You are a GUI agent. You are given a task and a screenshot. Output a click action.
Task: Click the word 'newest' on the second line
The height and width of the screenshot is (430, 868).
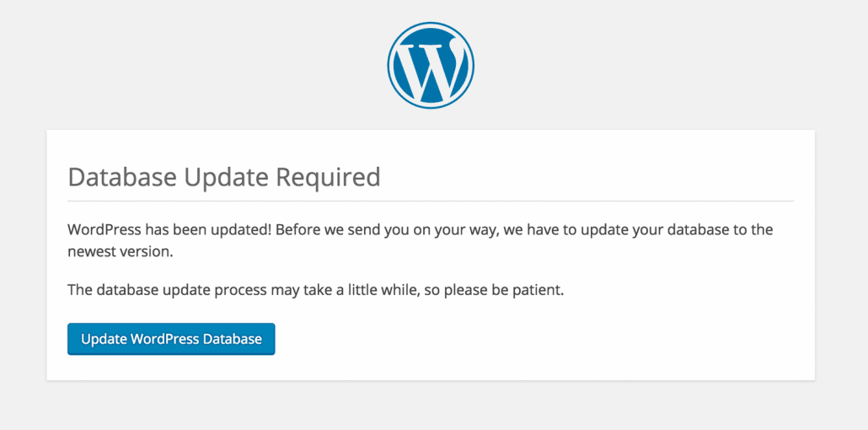pos(92,251)
